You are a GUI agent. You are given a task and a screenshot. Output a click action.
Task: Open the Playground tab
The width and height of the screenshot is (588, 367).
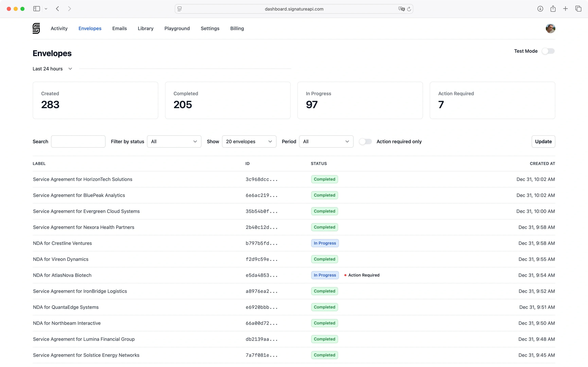click(177, 28)
